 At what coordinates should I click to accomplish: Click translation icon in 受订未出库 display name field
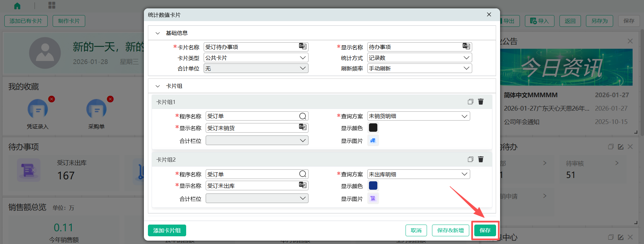coord(303,185)
